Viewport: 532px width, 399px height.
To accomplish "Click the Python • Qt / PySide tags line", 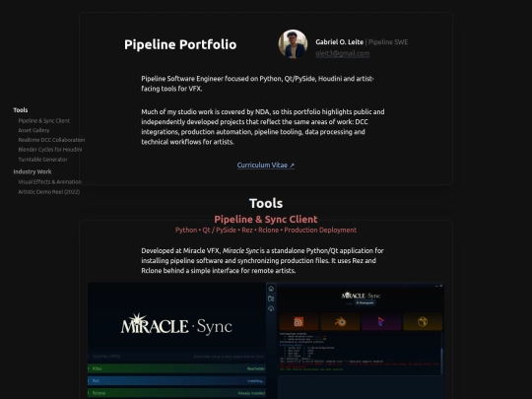I will [266, 230].
